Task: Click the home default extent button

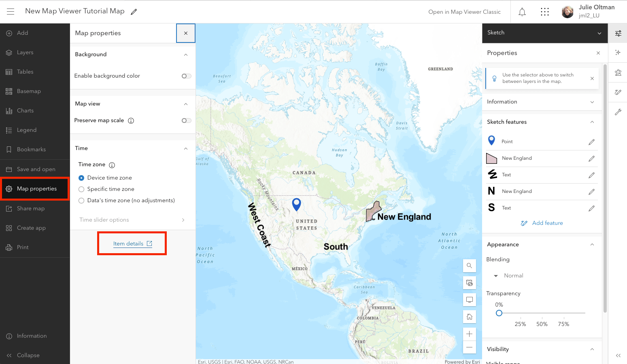Action: pyautogui.click(x=469, y=317)
